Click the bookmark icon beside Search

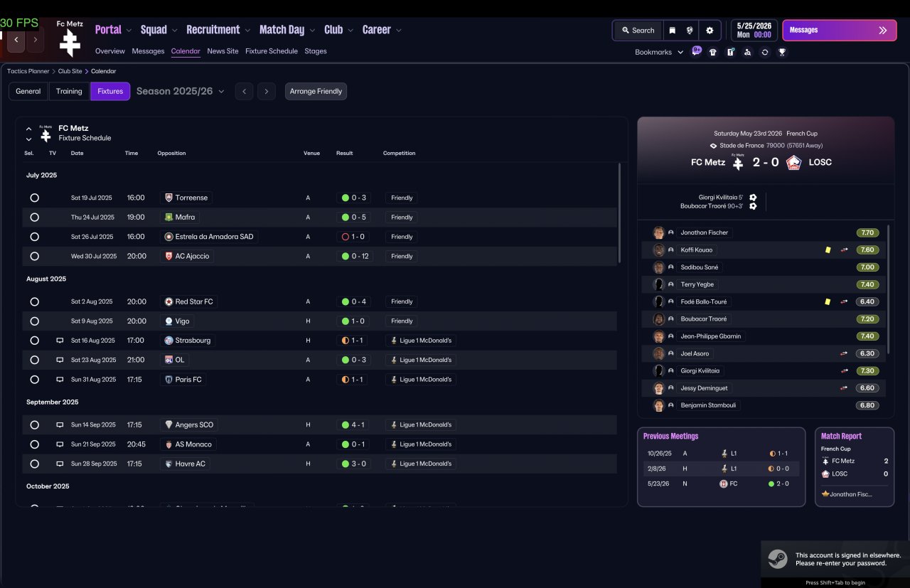pos(672,31)
